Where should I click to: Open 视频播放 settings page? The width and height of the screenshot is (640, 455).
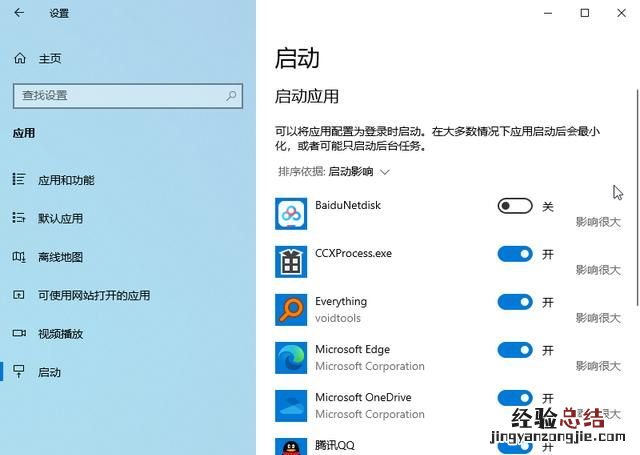point(60,334)
